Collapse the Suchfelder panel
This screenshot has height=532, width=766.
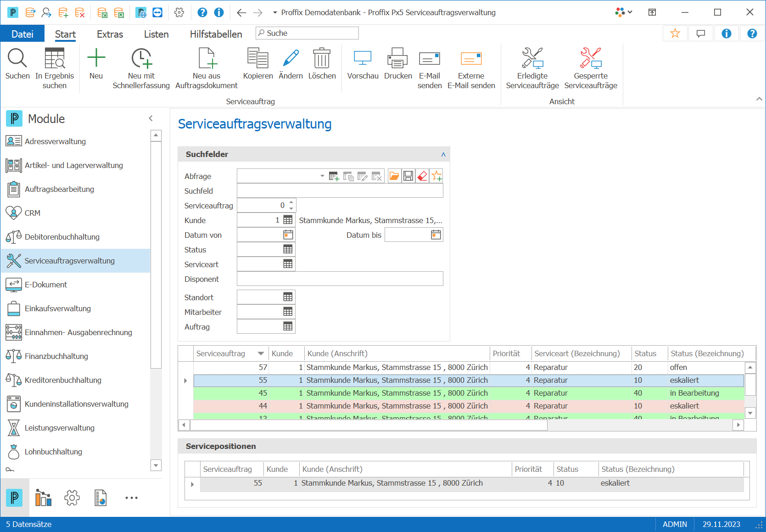(x=443, y=154)
